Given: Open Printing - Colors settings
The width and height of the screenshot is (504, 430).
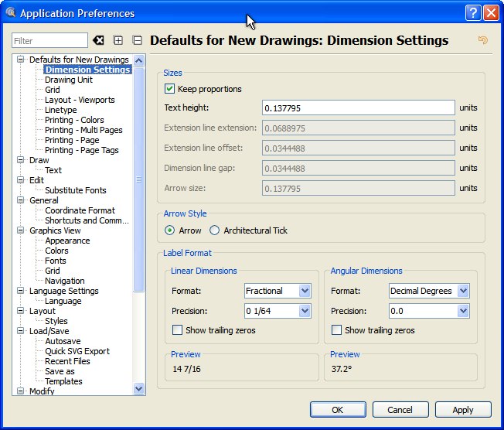Looking at the screenshot, I should pyautogui.click(x=74, y=120).
